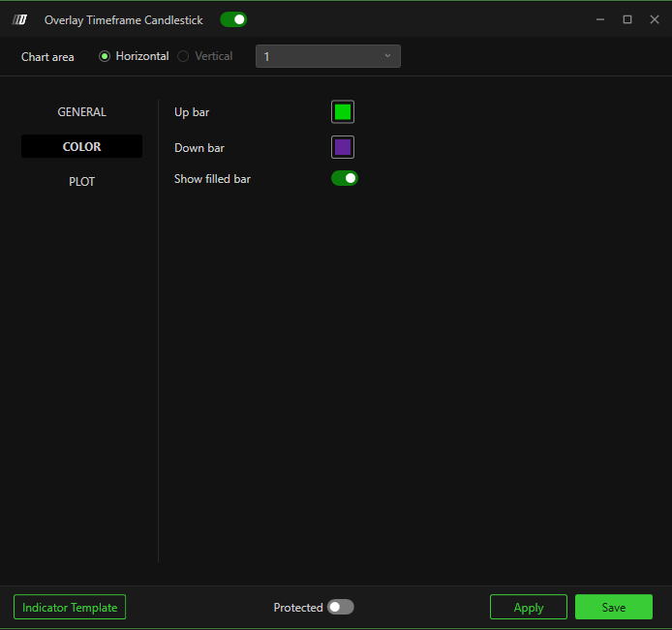The height and width of the screenshot is (630, 672).
Task: Open the PLOT settings section
Action: coord(82,182)
